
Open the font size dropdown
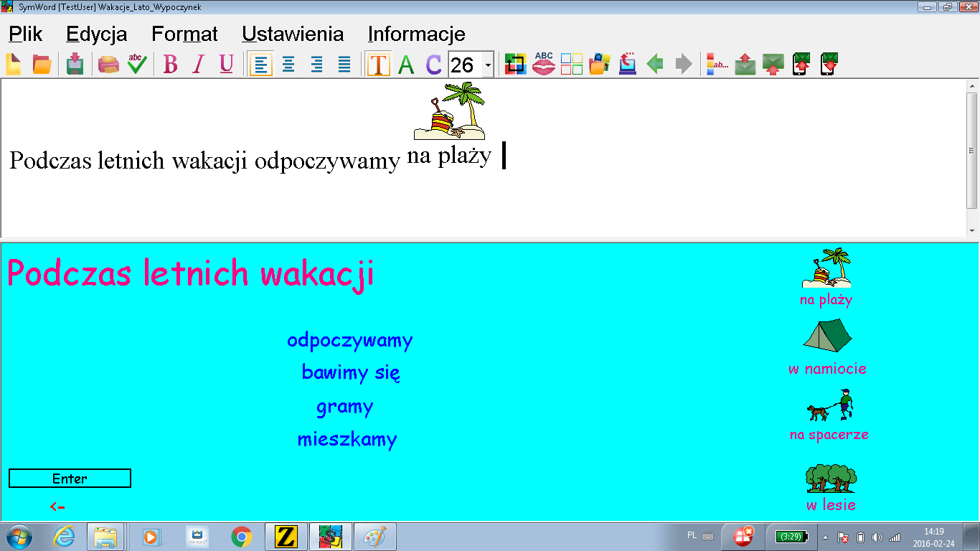[x=488, y=65]
